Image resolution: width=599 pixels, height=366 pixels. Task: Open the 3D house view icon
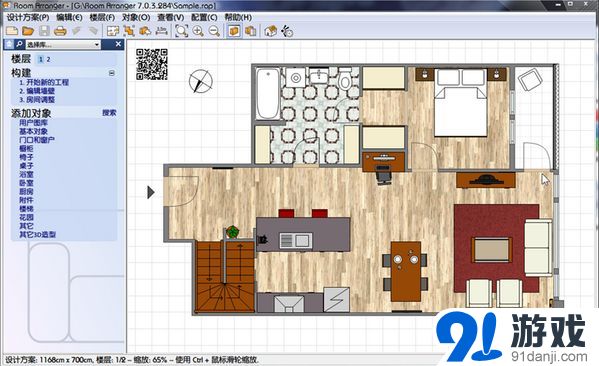(270, 31)
